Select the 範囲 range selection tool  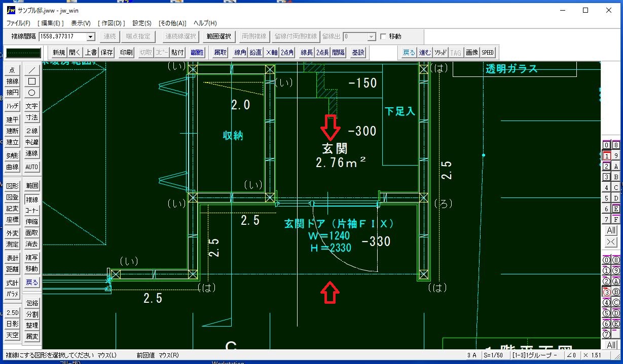pos(32,186)
